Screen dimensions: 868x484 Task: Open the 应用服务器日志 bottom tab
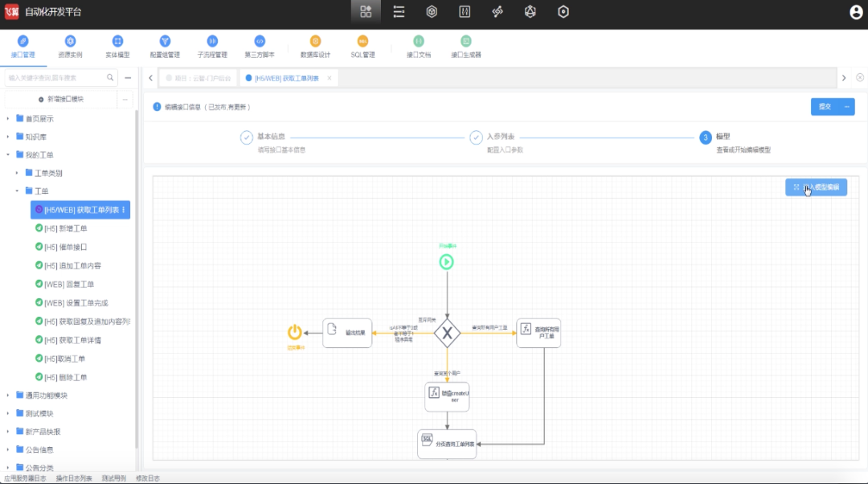(x=26, y=478)
